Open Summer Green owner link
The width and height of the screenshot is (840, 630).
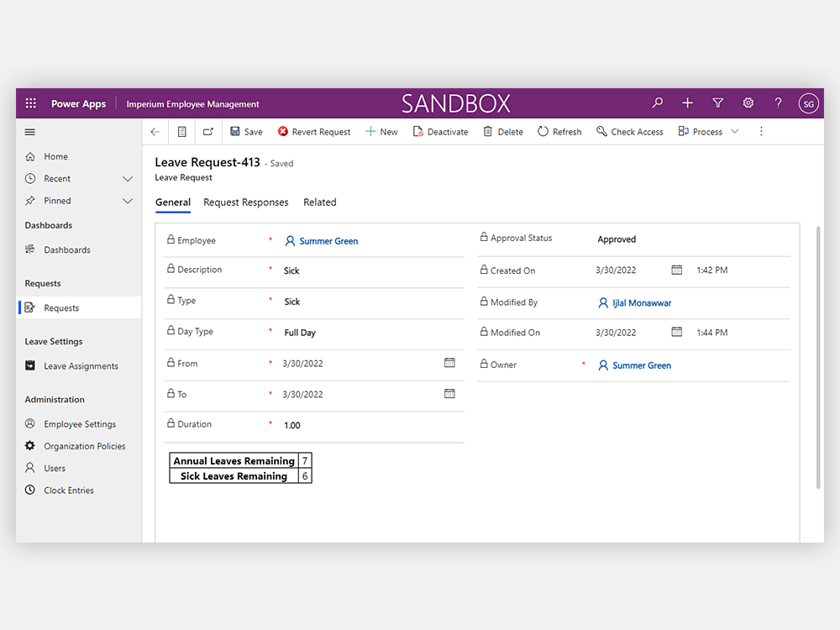coord(642,365)
